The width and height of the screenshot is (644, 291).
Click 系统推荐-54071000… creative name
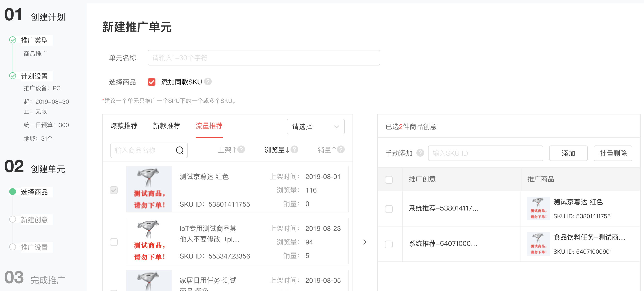click(443, 243)
